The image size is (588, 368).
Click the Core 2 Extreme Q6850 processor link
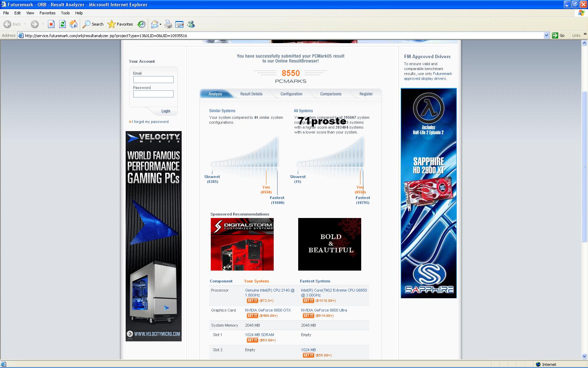(x=334, y=293)
